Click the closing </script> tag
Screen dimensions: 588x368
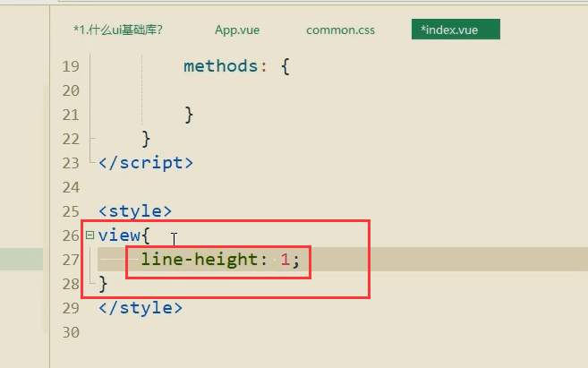click(146, 163)
